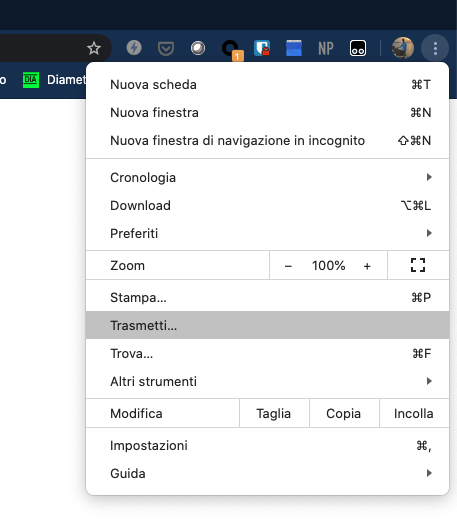Click the three-dot Chrome menu button
This screenshot has width=457, height=529.
(x=435, y=49)
